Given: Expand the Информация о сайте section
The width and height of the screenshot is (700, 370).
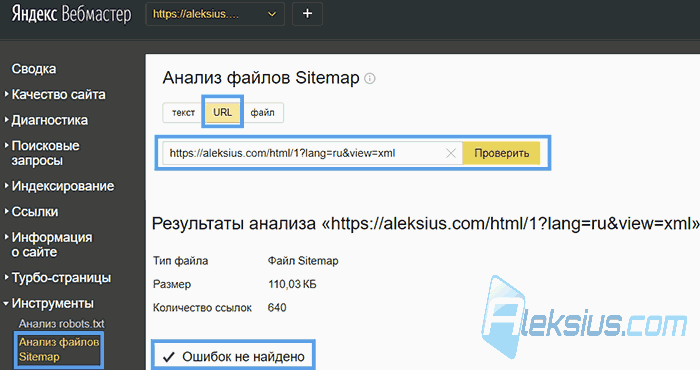Looking at the screenshot, I should click(52, 245).
